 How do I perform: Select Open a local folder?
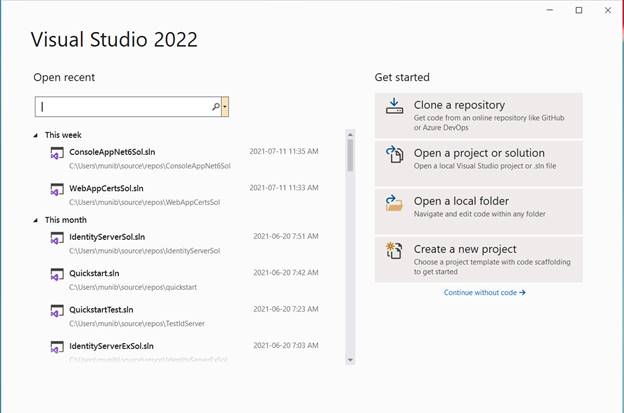coord(478,211)
